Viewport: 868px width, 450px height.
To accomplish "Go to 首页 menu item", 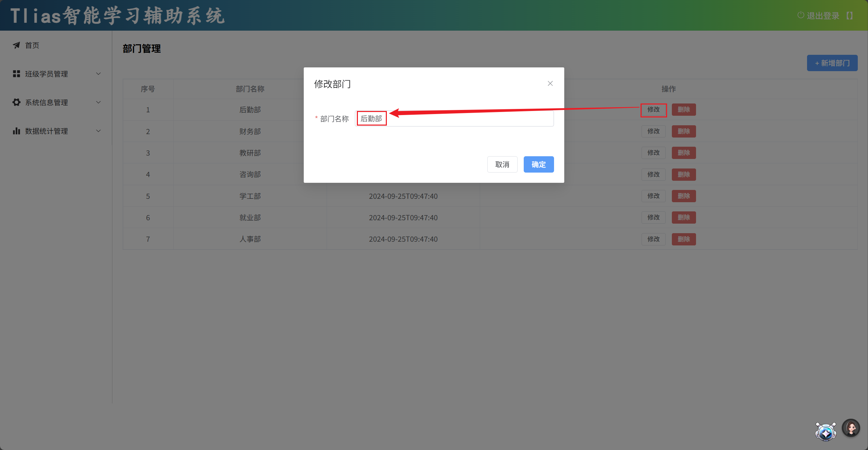I will pos(32,45).
